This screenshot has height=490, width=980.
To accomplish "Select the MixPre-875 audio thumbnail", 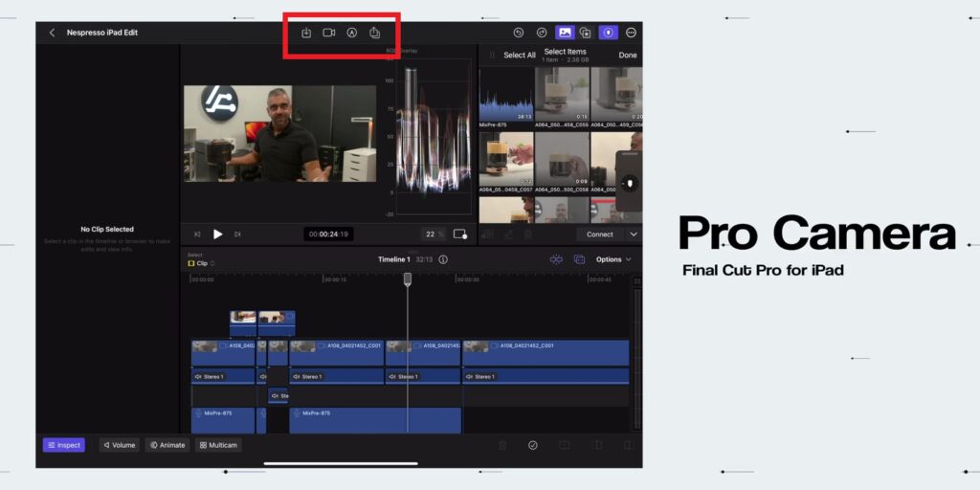I will [x=505, y=95].
